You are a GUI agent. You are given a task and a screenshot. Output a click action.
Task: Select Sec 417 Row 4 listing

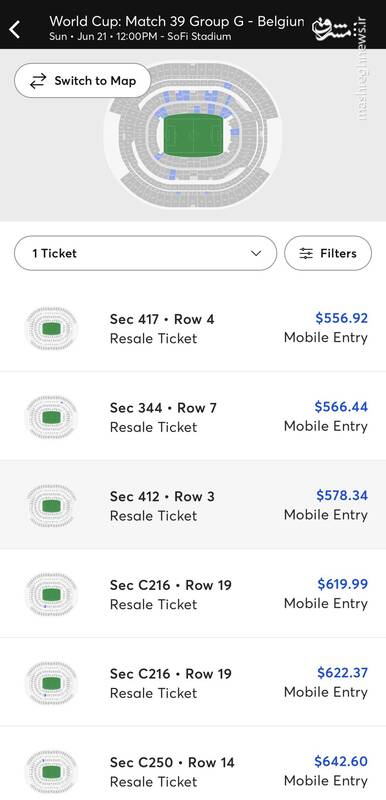click(x=193, y=328)
